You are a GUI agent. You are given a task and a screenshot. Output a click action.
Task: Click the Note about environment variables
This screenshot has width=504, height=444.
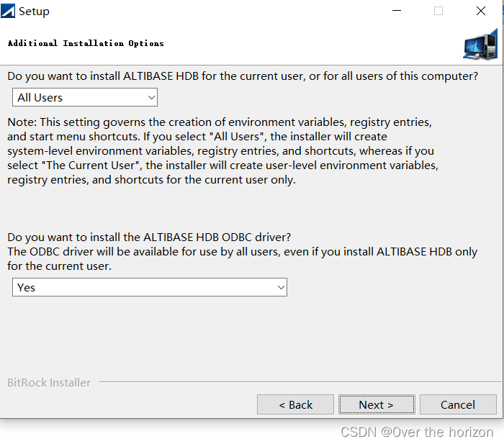pos(222,150)
